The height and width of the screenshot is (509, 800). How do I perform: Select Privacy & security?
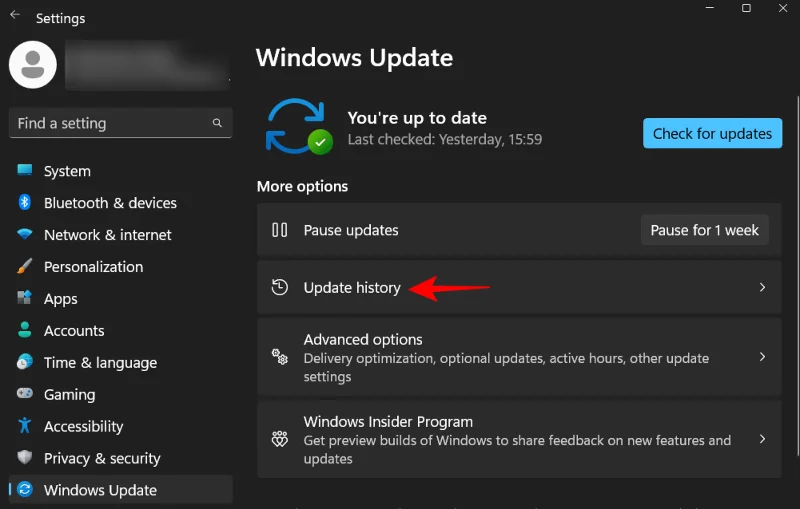(x=120, y=458)
